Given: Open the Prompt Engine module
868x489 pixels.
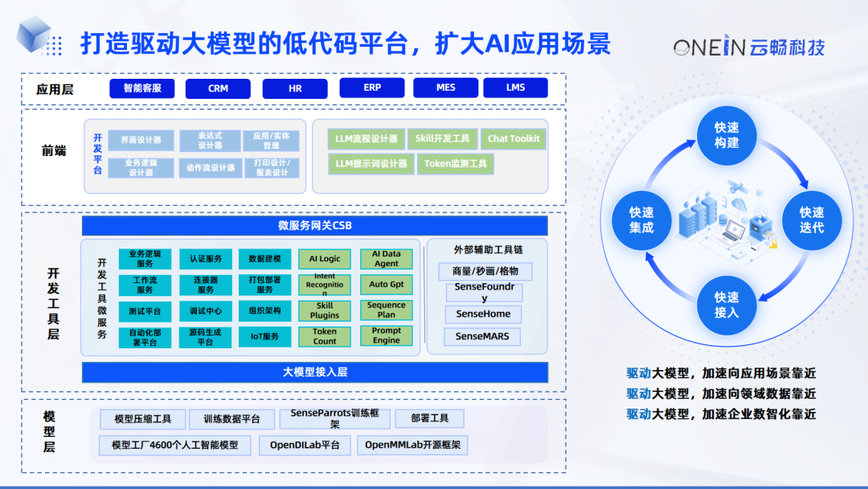Looking at the screenshot, I should [386, 335].
